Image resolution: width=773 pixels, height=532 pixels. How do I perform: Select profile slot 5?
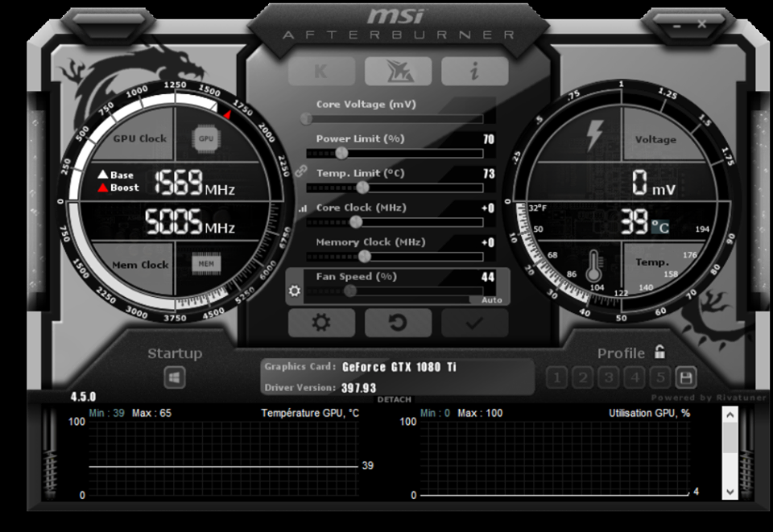660,377
